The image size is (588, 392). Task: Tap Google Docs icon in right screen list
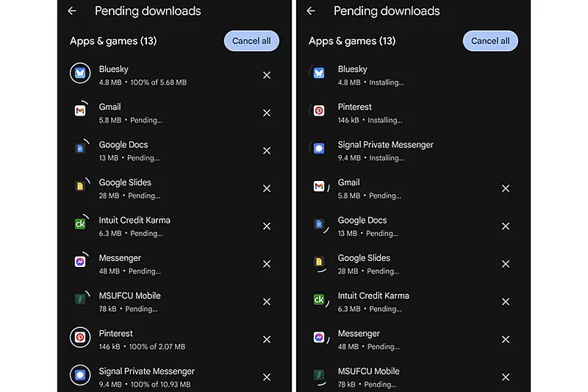[319, 224]
